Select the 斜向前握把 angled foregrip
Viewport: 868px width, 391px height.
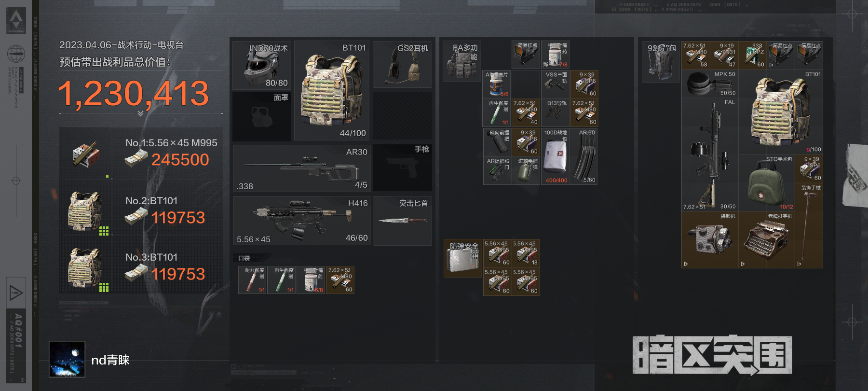tap(497, 141)
